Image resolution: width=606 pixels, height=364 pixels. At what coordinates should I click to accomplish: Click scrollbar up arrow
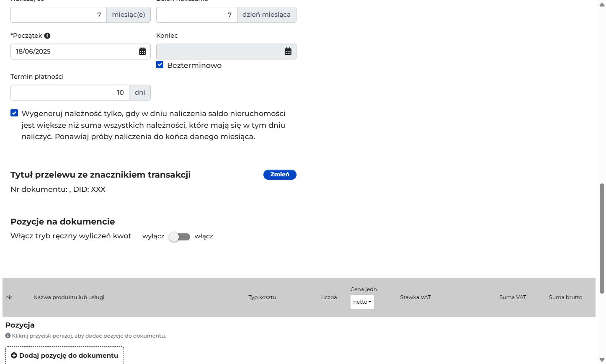click(x=602, y=5)
